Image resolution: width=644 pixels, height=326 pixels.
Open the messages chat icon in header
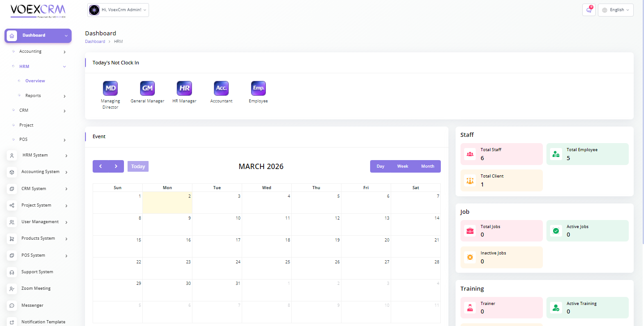coord(589,10)
